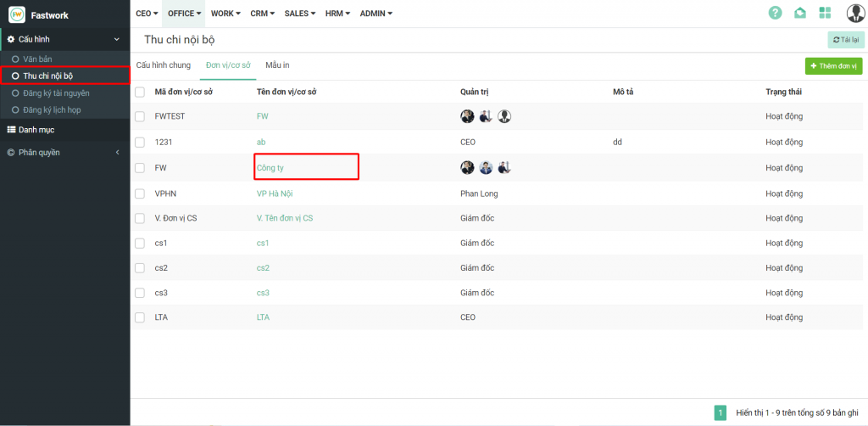Switch to the Cấu hình chung tab

click(x=164, y=65)
